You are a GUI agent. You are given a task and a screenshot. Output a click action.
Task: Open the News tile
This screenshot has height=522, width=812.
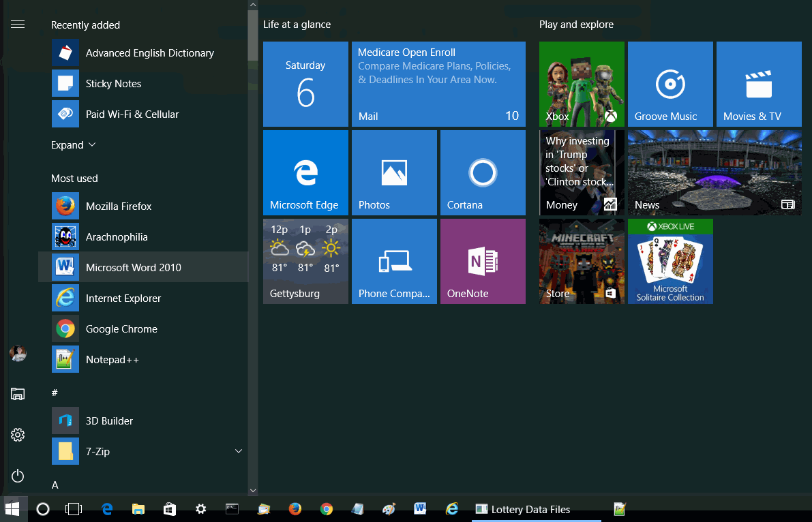pyautogui.click(x=715, y=172)
